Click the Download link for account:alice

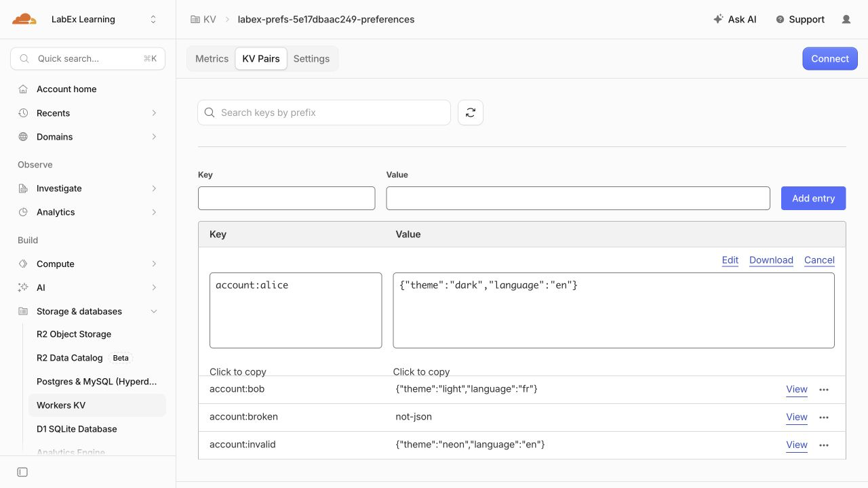(x=771, y=260)
